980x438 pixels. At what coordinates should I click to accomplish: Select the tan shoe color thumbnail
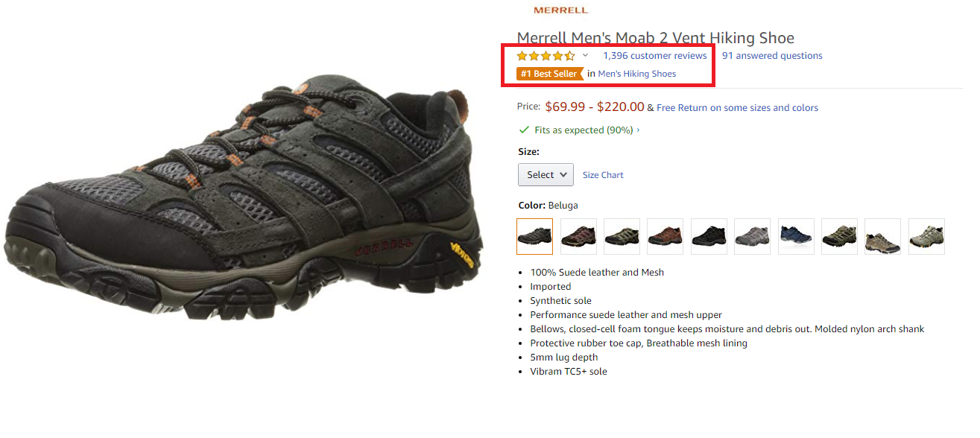point(883,237)
